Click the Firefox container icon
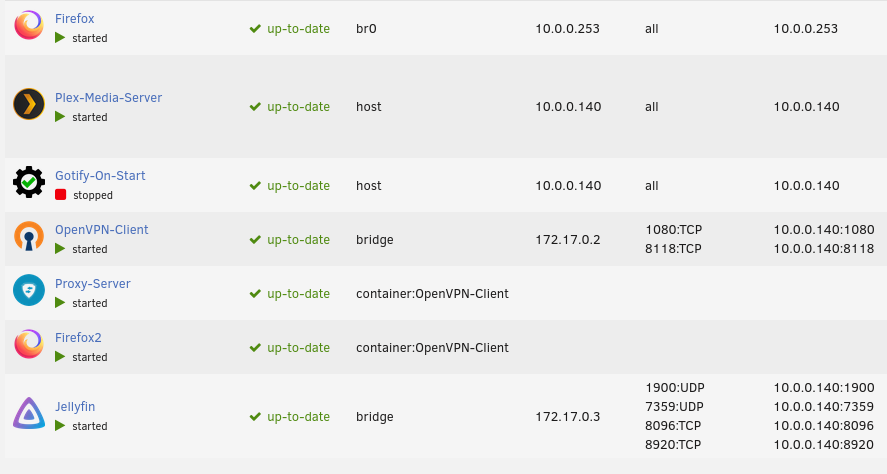The height and width of the screenshot is (474, 887). (x=29, y=25)
